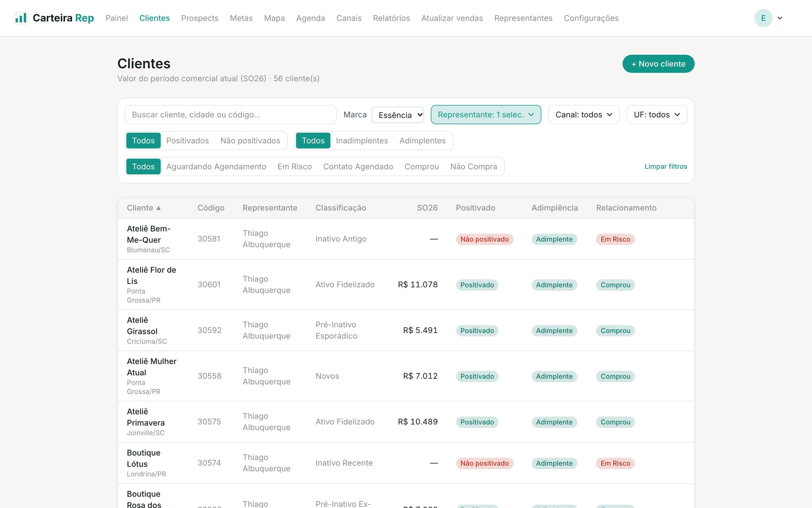Click Limpar filtros link
The width and height of the screenshot is (812, 508).
pyautogui.click(x=665, y=166)
